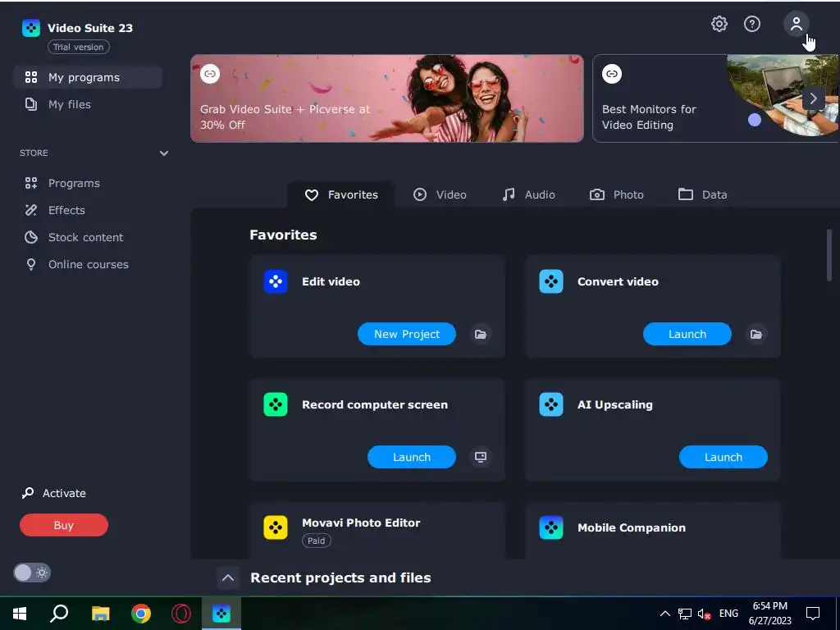Open settings via the gear icon
Image resolution: width=840 pixels, height=630 pixels.
(719, 24)
